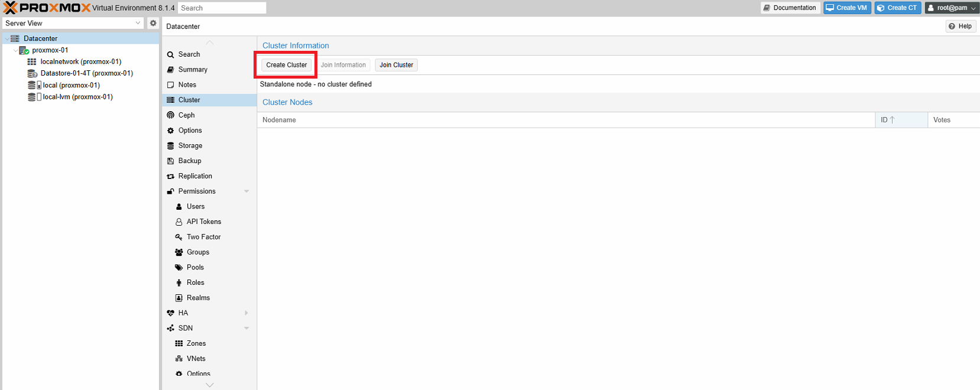Screen dimensions: 980x390
Task: Click the Two Factor key icon
Action: (x=179, y=237)
